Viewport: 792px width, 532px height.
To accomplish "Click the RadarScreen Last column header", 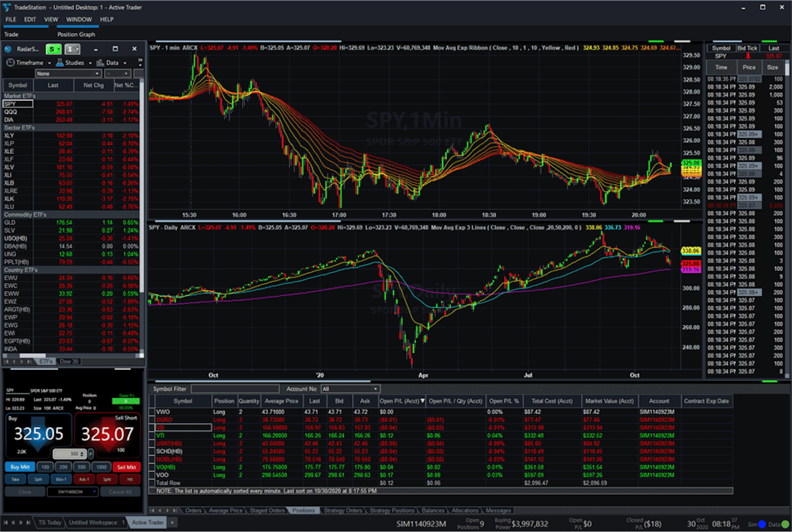I will pyautogui.click(x=53, y=85).
